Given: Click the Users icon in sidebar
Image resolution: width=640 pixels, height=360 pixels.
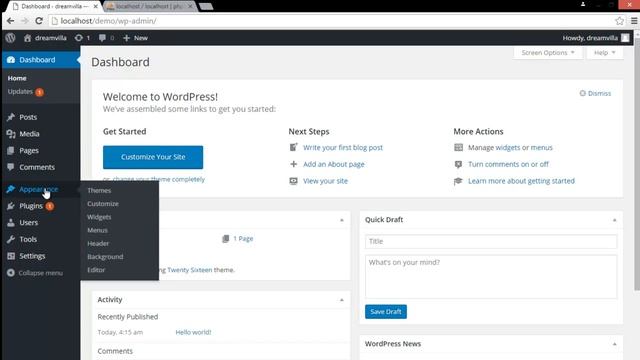Looking at the screenshot, I should point(11,223).
